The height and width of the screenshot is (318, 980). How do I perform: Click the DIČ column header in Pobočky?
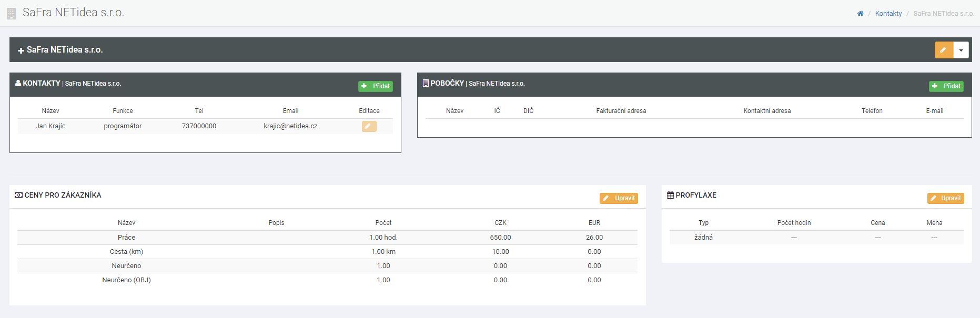point(528,111)
